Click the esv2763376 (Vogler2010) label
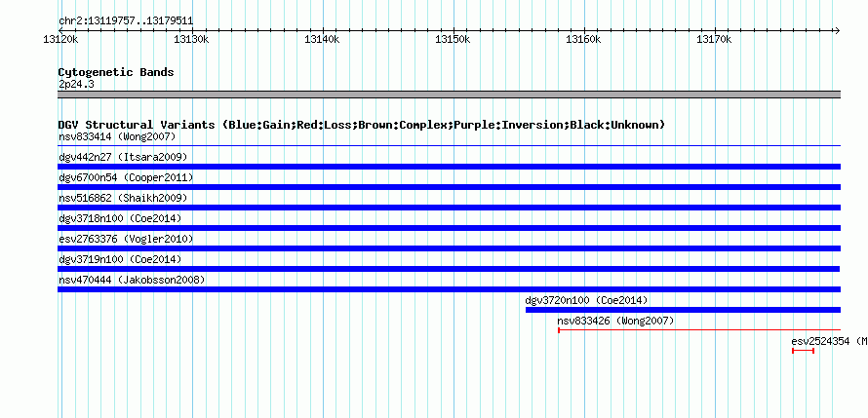The height and width of the screenshot is (418, 868). pyautogui.click(x=126, y=239)
